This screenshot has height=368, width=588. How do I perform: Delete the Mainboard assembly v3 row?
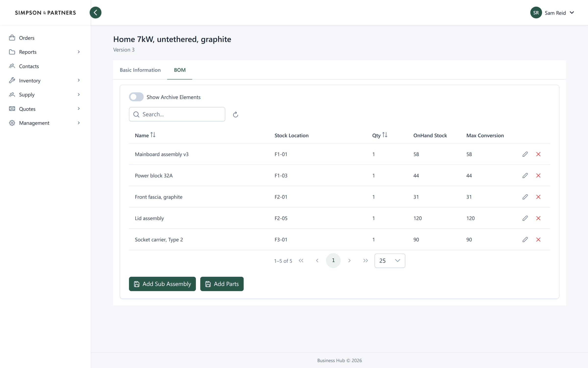538,154
